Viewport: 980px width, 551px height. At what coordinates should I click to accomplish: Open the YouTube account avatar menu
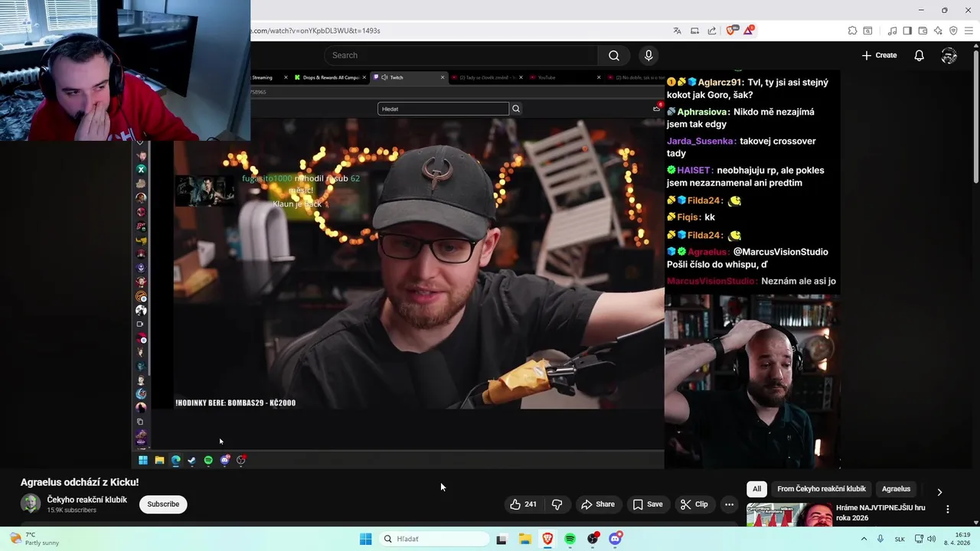coord(949,55)
